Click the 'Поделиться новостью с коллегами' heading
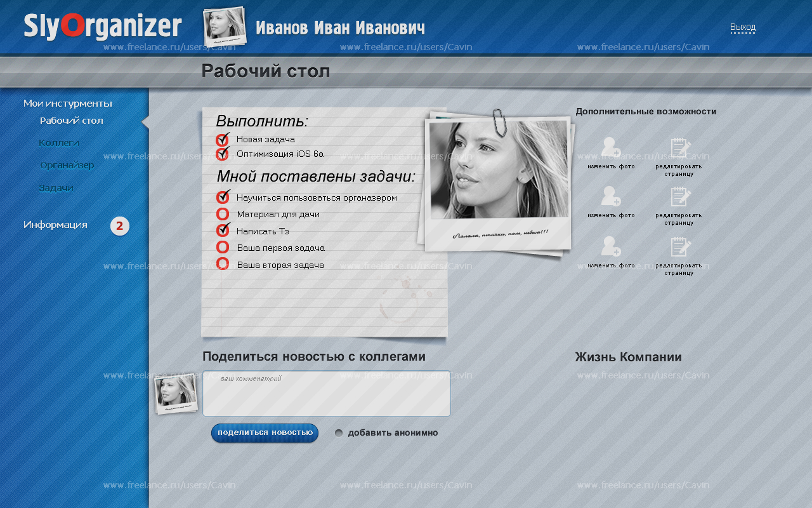Screen dimensions: 812x508 pyautogui.click(x=314, y=357)
